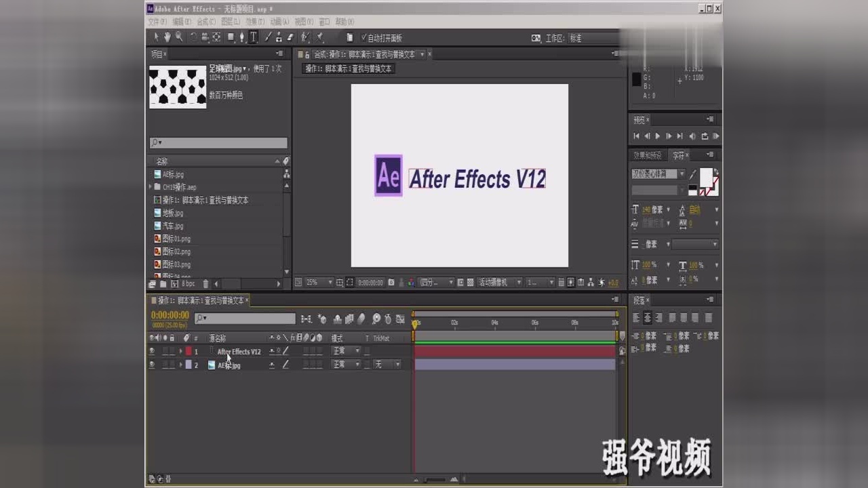Select the Pan Behind anchor tool
This screenshot has height=488, width=868.
coord(216,38)
